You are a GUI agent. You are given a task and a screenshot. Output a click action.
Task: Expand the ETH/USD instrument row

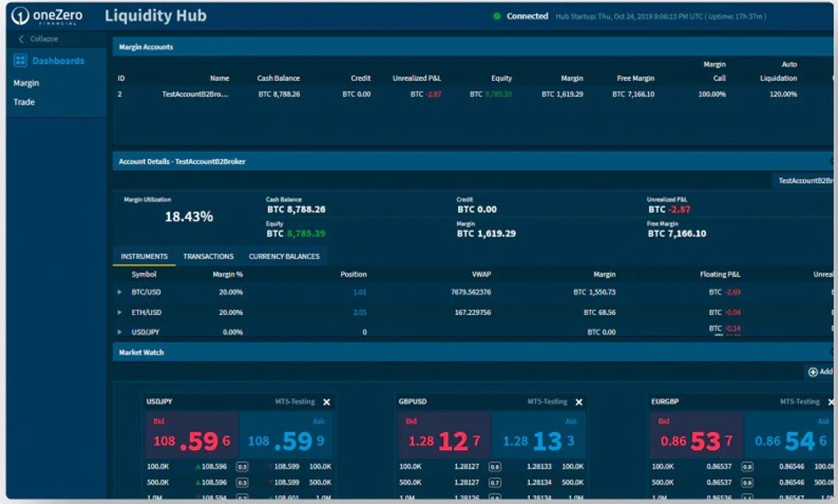120,312
